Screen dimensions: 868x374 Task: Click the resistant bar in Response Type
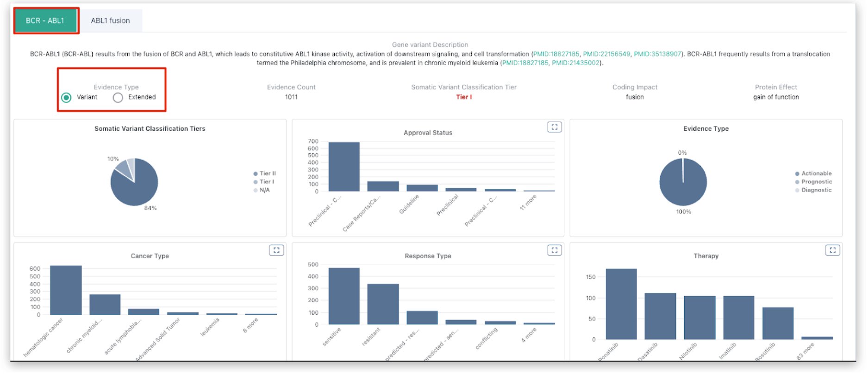pos(383,304)
